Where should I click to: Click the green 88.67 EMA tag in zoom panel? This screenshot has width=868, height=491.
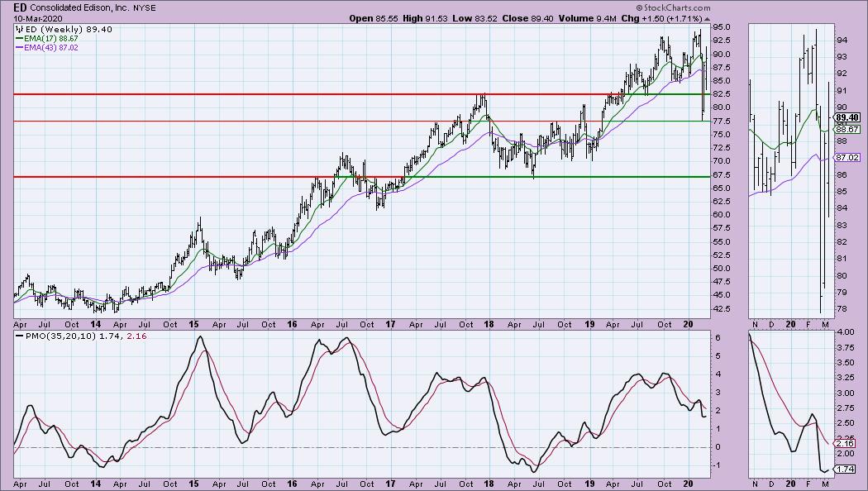point(847,129)
